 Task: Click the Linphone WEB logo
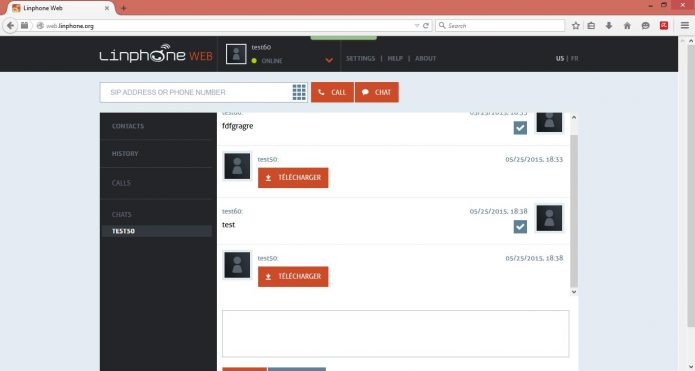tap(156, 54)
